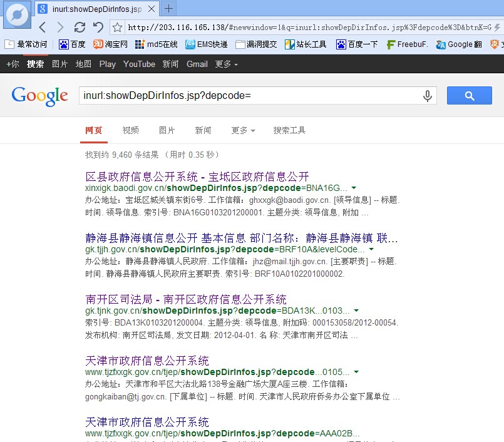Click the Google logo

pos(39,96)
